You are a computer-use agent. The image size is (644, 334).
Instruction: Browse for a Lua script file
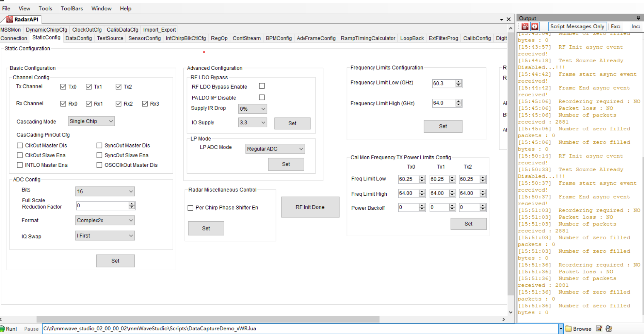[x=578, y=329]
